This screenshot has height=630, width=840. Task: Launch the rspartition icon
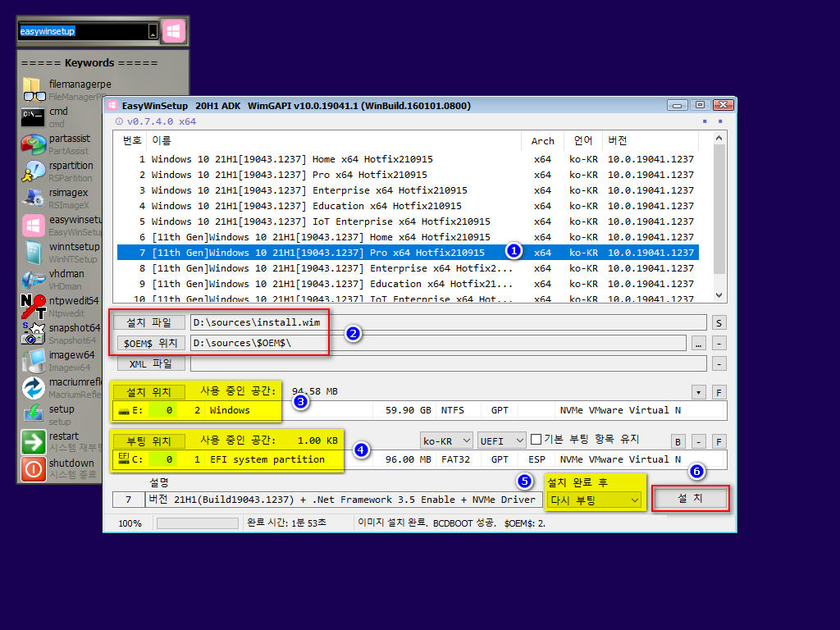pyautogui.click(x=33, y=171)
